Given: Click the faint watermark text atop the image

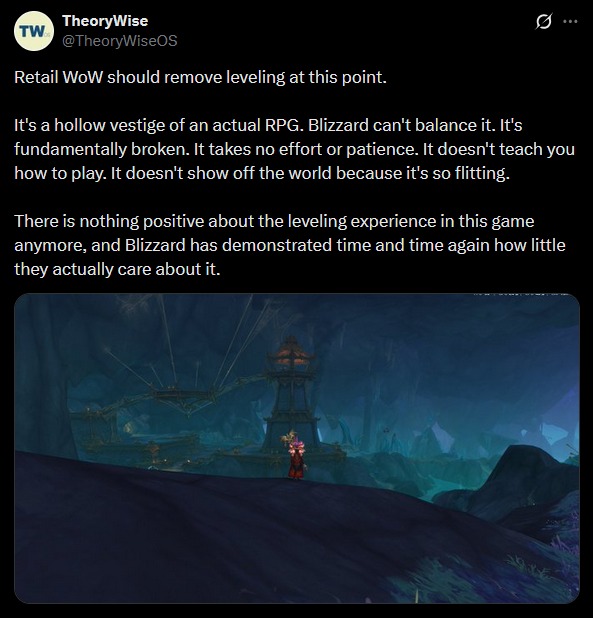Looking at the screenshot, I should 520,295.
